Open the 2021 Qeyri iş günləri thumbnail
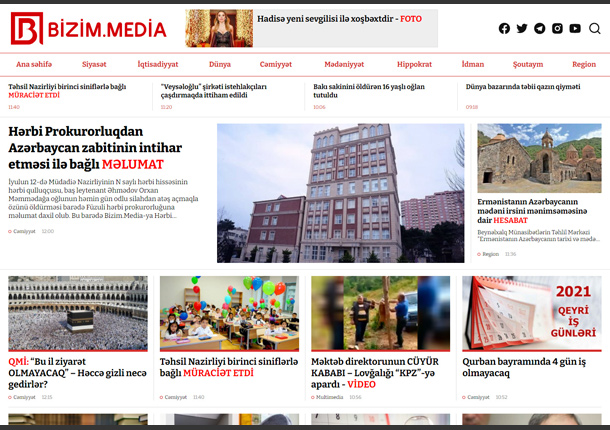610x430 pixels. 531,313
